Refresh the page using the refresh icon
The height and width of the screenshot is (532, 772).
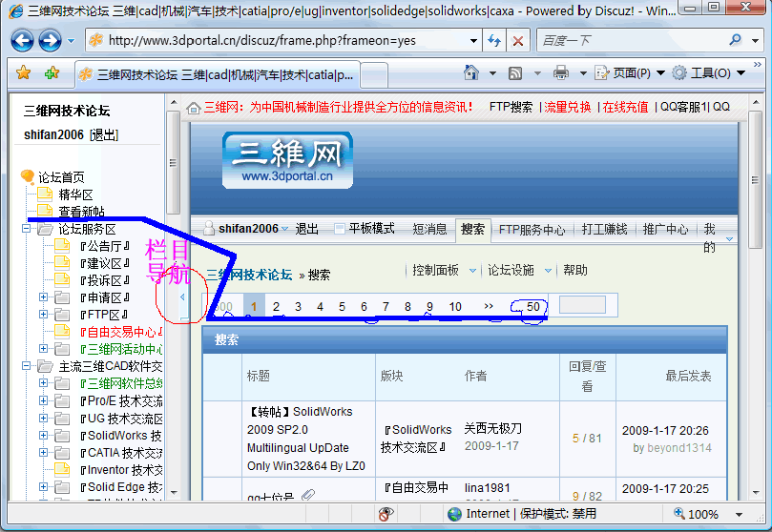494,40
